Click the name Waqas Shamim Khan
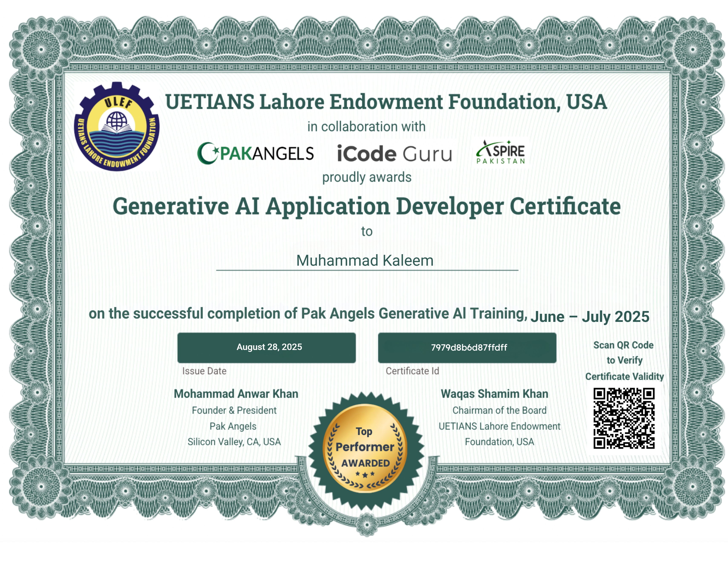The image size is (728, 562). (x=494, y=394)
